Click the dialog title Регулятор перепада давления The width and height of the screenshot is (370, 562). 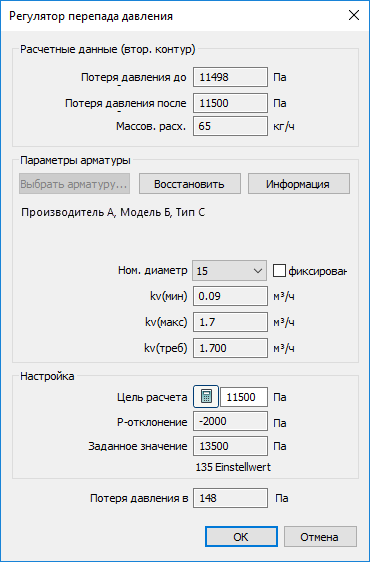point(91,16)
